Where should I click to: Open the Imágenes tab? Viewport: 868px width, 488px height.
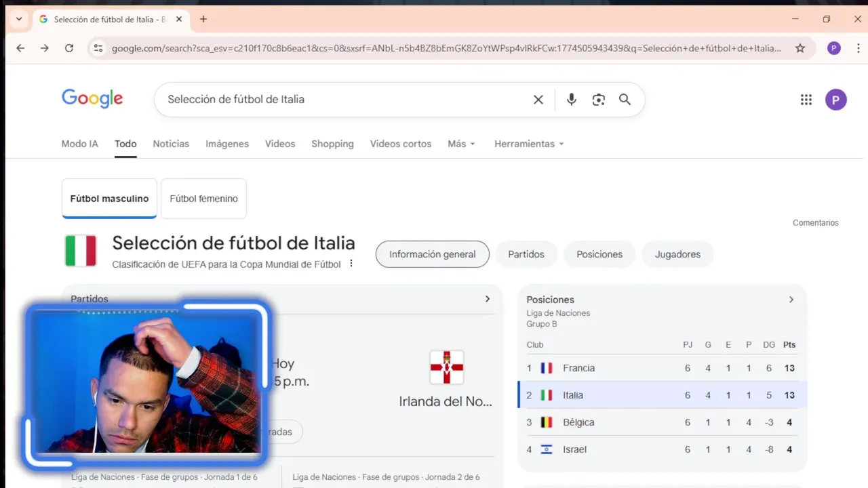click(x=227, y=144)
